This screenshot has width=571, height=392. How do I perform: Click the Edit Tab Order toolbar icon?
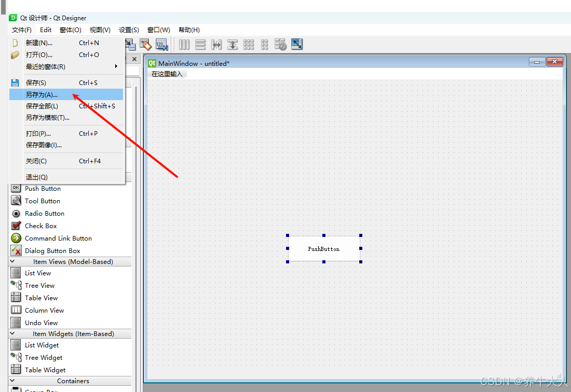(x=161, y=45)
